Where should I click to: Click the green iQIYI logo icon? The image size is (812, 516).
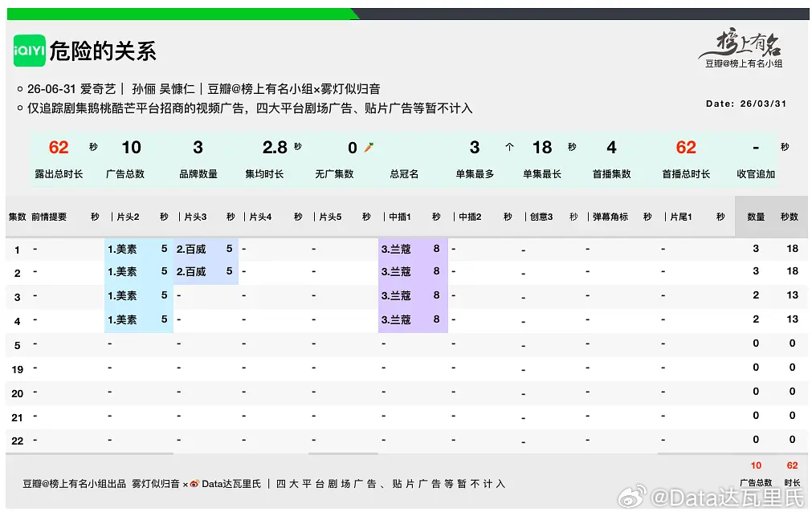point(29,50)
